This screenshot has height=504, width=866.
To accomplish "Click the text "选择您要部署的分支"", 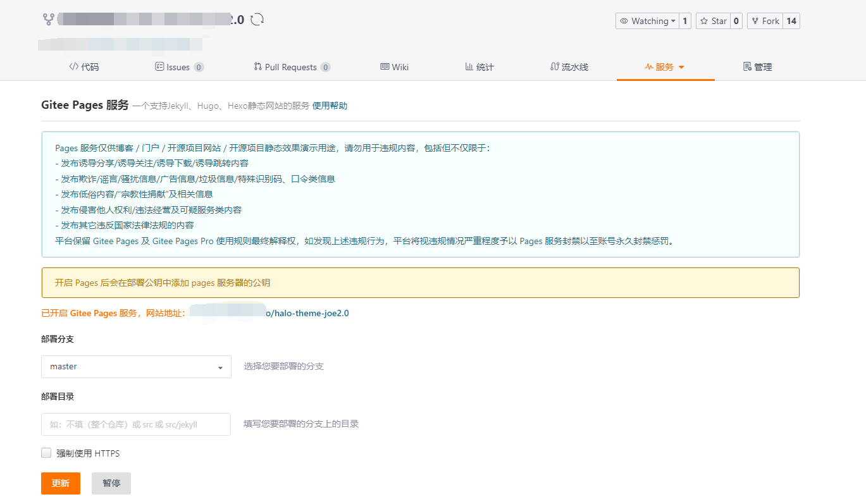I will pos(284,367).
